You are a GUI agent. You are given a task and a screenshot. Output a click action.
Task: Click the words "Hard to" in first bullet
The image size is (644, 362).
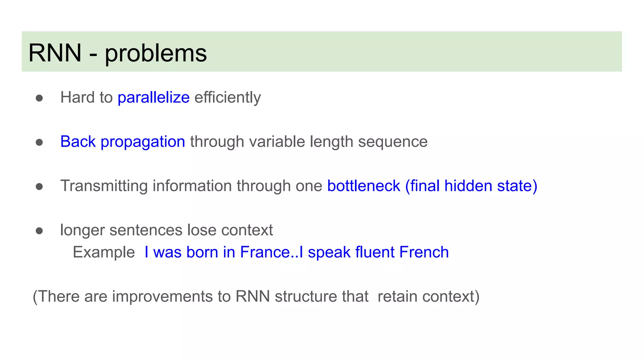coord(86,97)
